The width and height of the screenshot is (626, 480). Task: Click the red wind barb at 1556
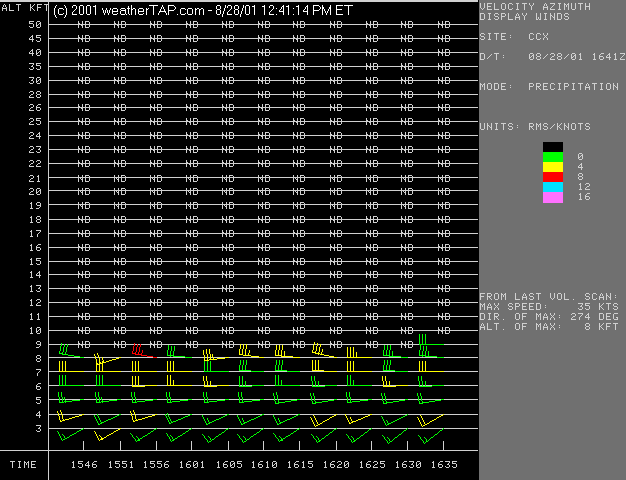click(140, 351)
